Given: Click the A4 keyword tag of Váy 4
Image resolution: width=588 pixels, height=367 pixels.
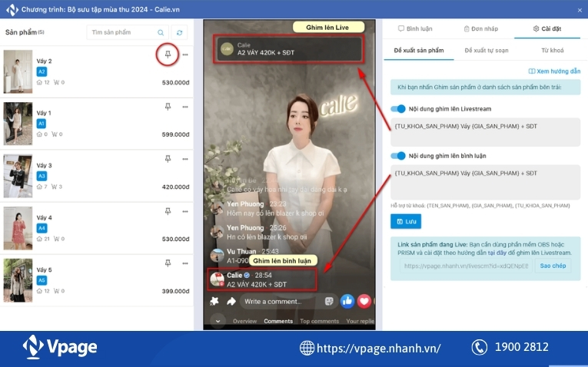Looking at the screenshot, I should coord(42,228).
